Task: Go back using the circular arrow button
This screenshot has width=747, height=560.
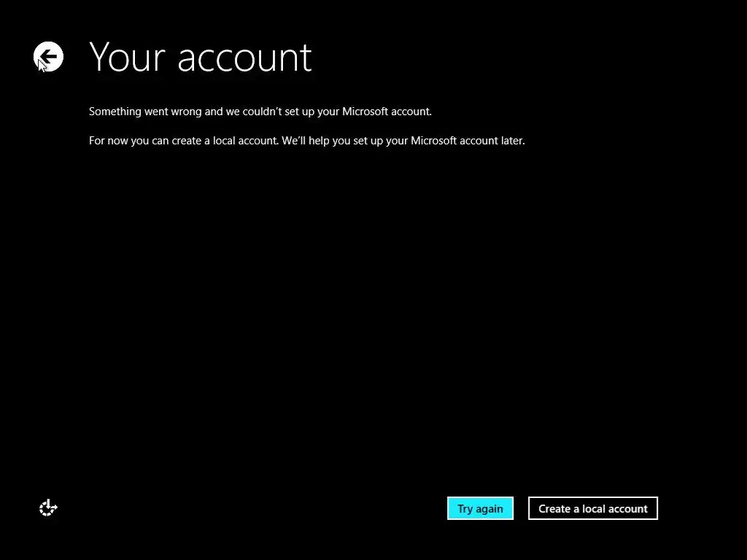Action: point(49,57)
